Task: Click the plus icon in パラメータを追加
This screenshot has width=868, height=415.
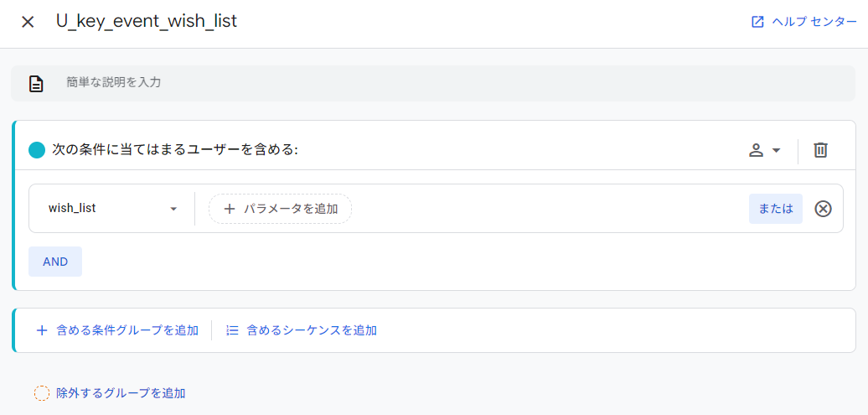Action: click(x=230, y=209)
